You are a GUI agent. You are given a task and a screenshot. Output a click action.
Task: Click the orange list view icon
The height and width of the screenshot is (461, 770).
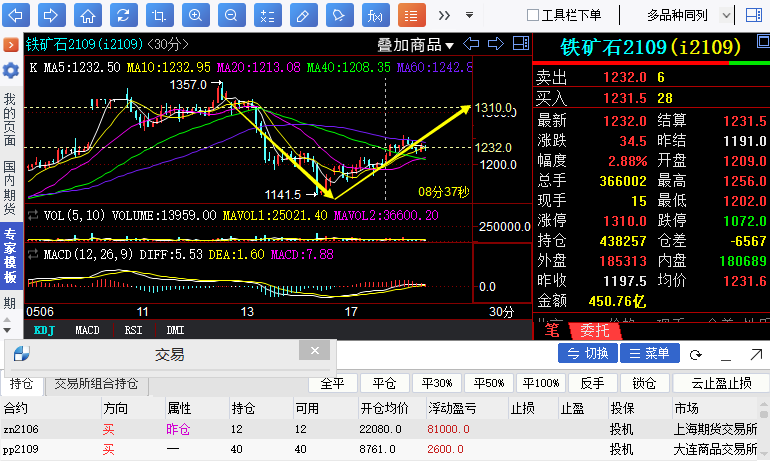pyautogui.click(x=412, y=15)
